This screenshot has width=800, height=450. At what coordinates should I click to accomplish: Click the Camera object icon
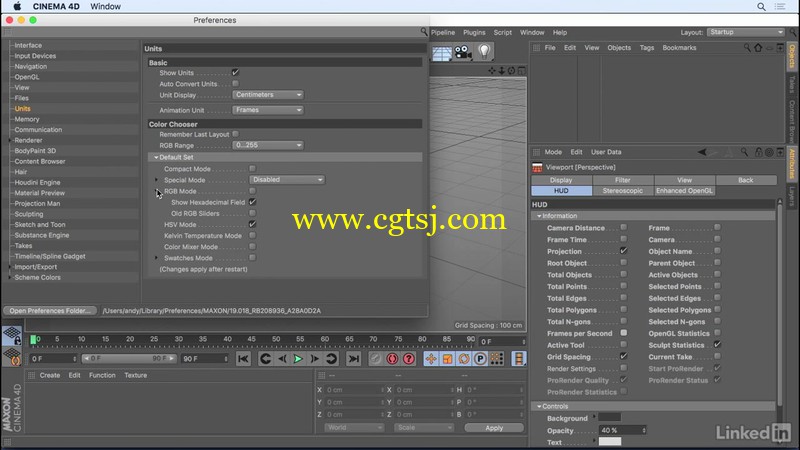coord(463,52)
